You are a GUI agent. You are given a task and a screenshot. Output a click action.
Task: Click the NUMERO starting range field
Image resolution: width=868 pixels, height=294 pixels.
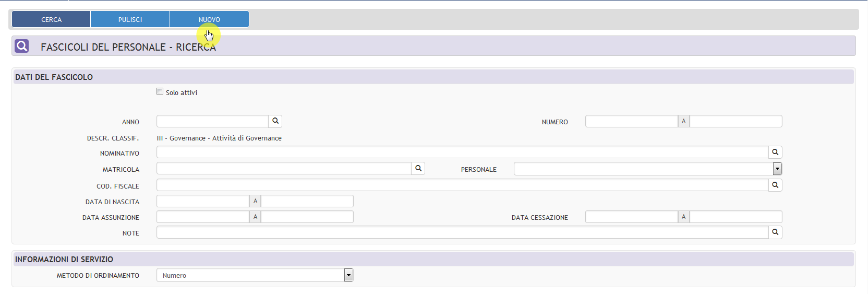[631, 121]
